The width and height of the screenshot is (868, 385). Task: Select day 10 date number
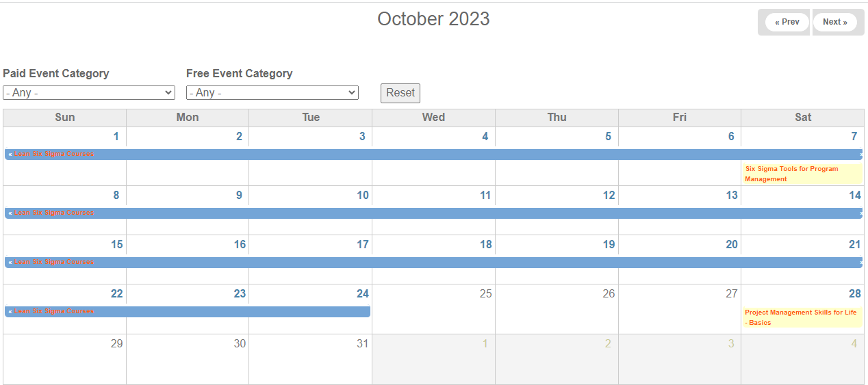[362, 196]
